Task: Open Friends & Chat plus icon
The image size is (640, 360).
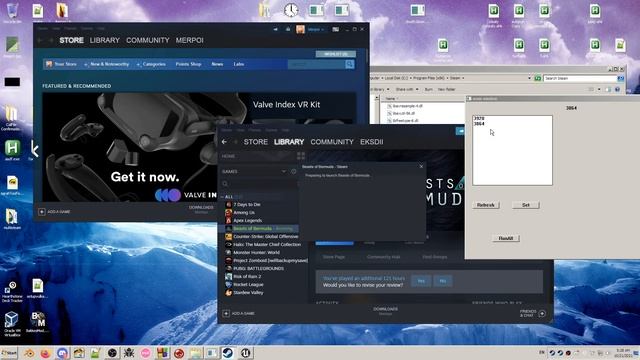Action: coord(542,313)
